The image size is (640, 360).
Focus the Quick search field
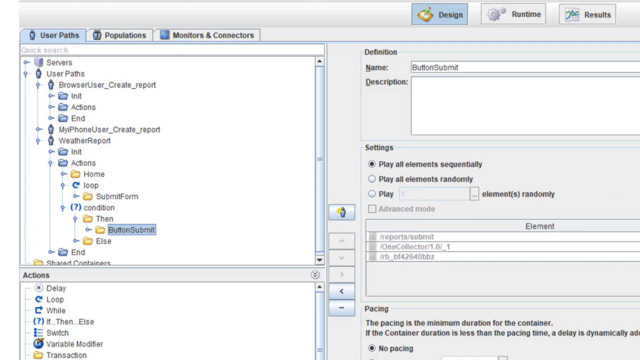pyautogui.click(x=172, y=50)
